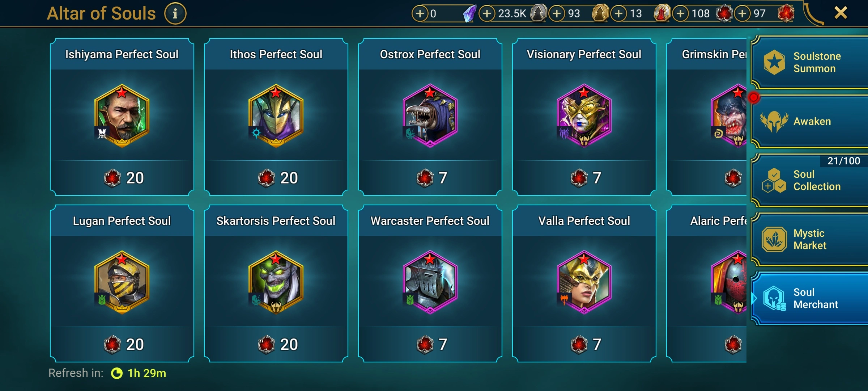
Task: Open the Soulstone Summon tab
Action: pos(809,62)
